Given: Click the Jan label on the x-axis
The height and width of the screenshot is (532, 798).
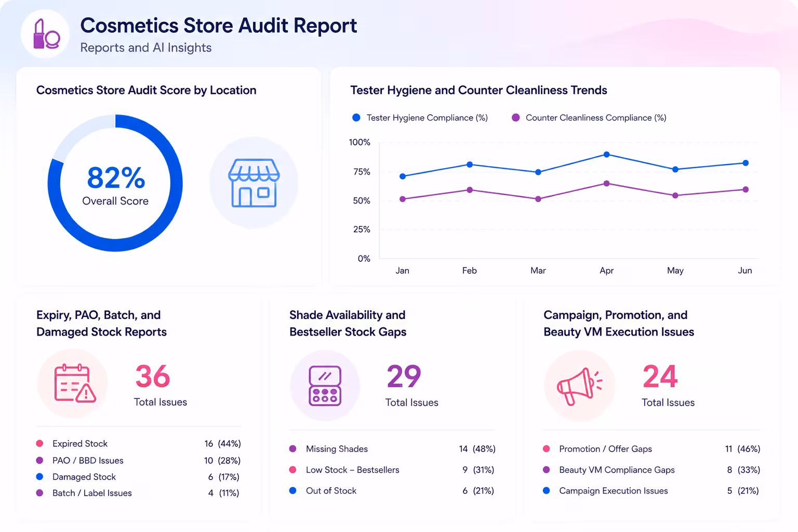Looking at the screenshot, I should [x=403, y=271].
